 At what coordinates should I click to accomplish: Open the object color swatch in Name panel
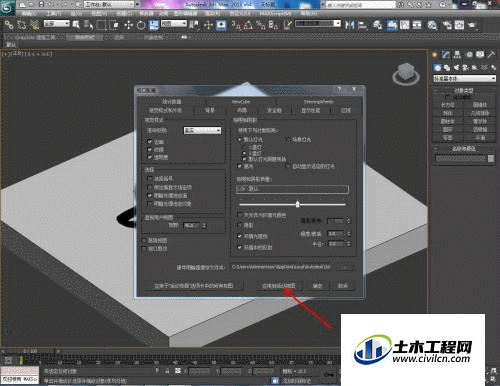point(491,159)
